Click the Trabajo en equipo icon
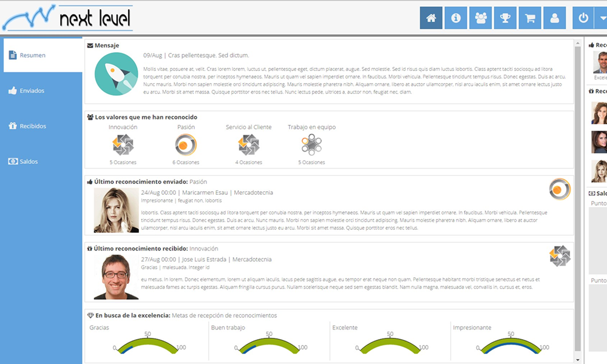The image size is (607, 364). pos(311,145)
